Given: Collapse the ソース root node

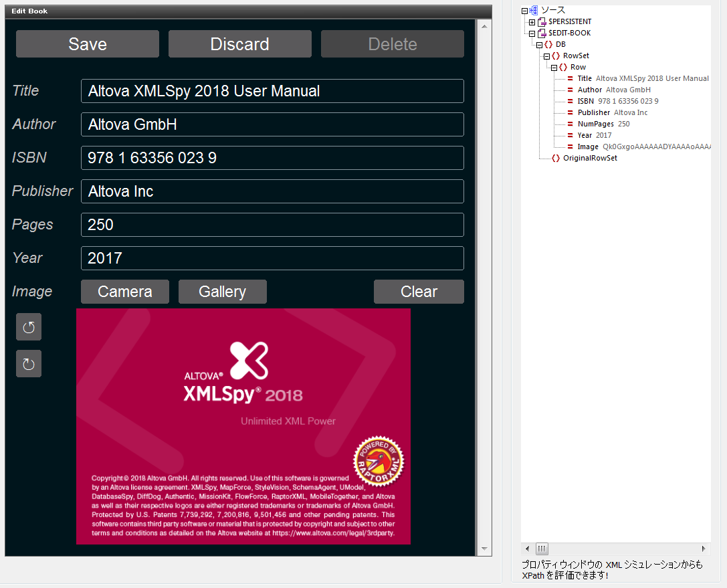Looking at the screenshot, I should pos(524,11).
